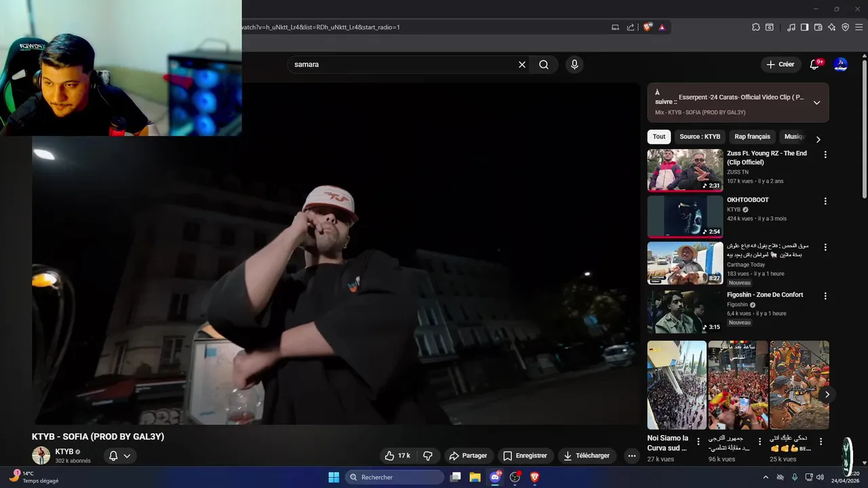Clear the YouTube search box text
This screenshot has width=868, height=488.
522,64
